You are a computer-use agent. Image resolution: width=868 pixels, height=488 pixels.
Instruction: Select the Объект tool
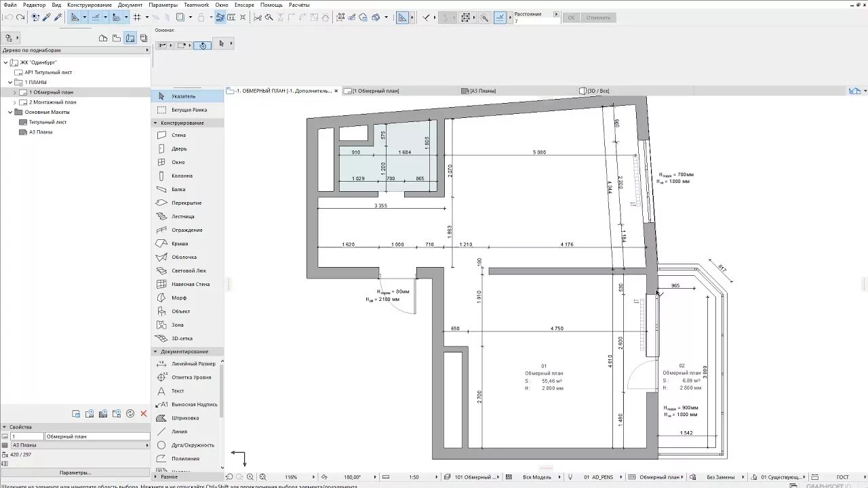pyautogui.click(x=187, y=311)
